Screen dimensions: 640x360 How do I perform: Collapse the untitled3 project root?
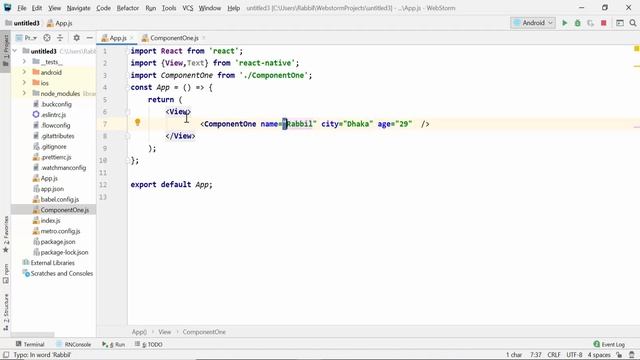click(x=15, y=51)
